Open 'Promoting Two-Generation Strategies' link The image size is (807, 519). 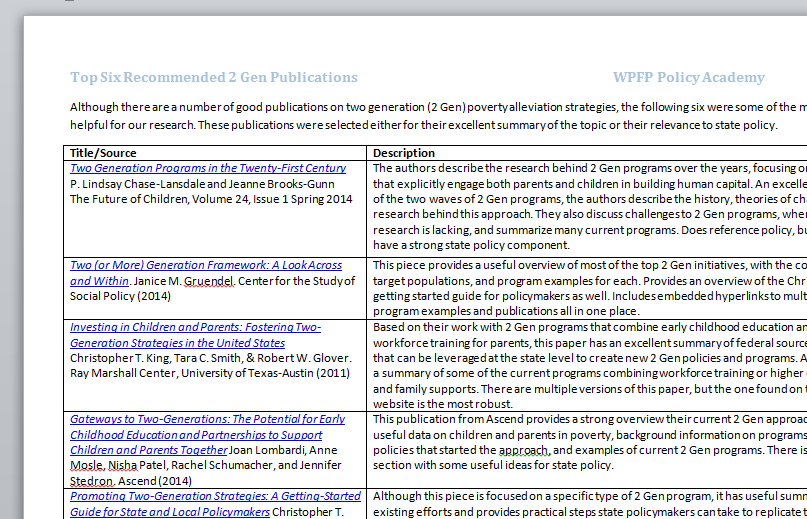point(215,504)
